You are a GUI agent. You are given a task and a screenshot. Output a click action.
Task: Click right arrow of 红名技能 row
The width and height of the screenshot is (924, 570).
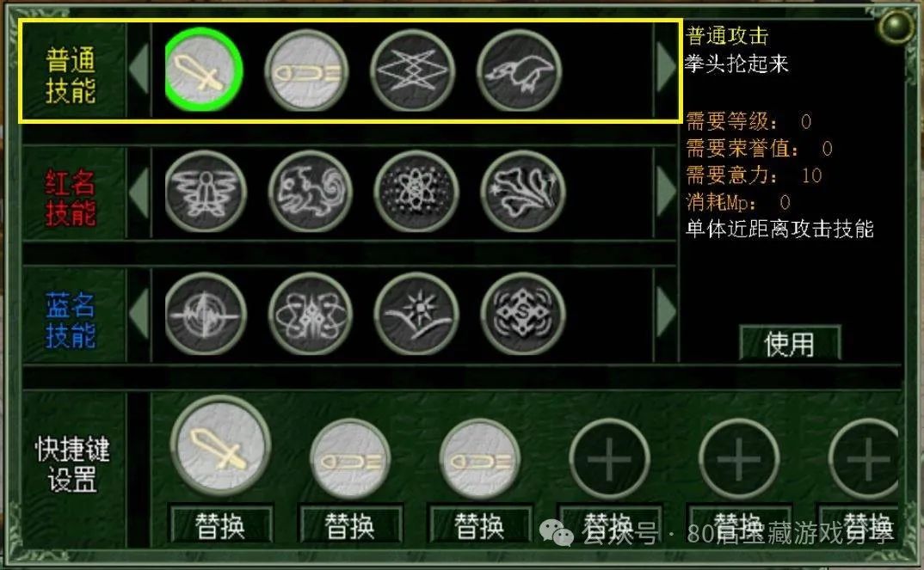coord(666,192)
